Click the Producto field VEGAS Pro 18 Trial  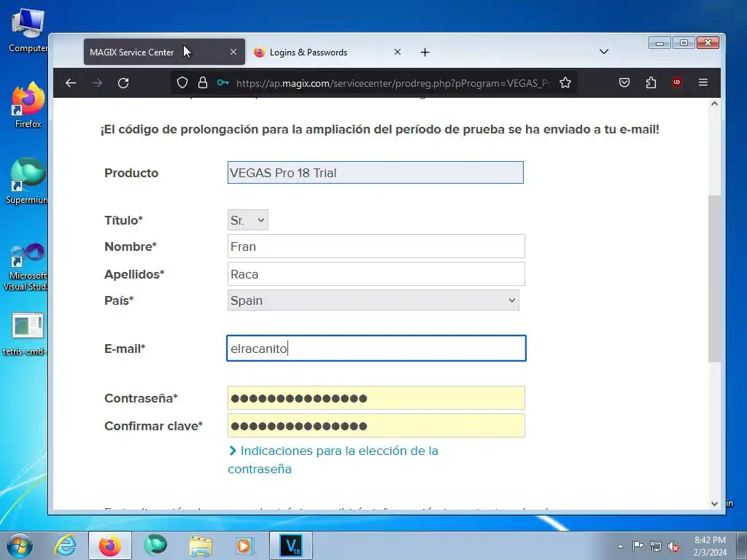click(x=376, y=173)
